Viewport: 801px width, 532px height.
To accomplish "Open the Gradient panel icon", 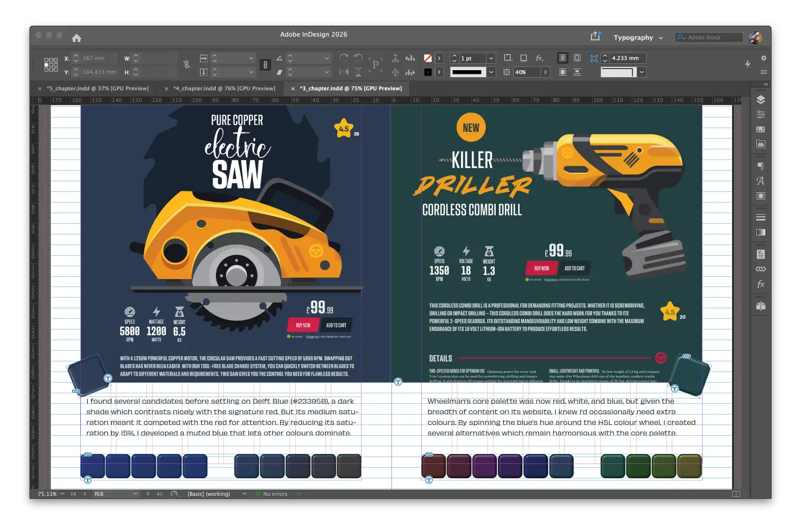I will [761, 232].
